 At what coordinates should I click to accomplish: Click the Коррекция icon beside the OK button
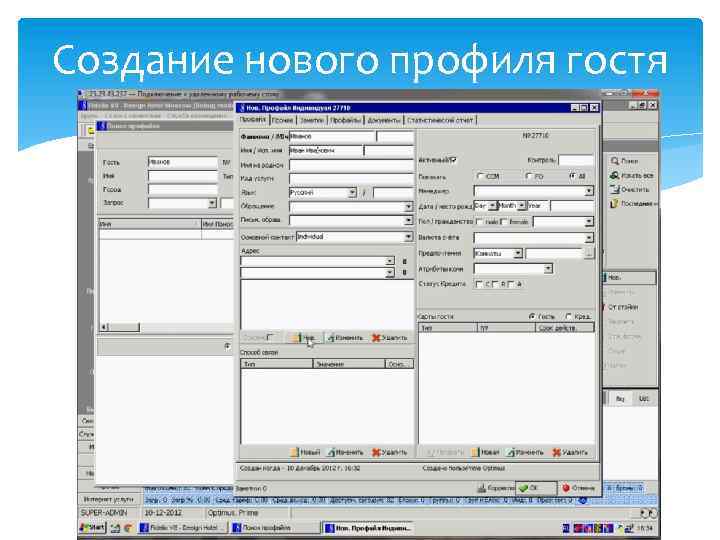[482, 488]
